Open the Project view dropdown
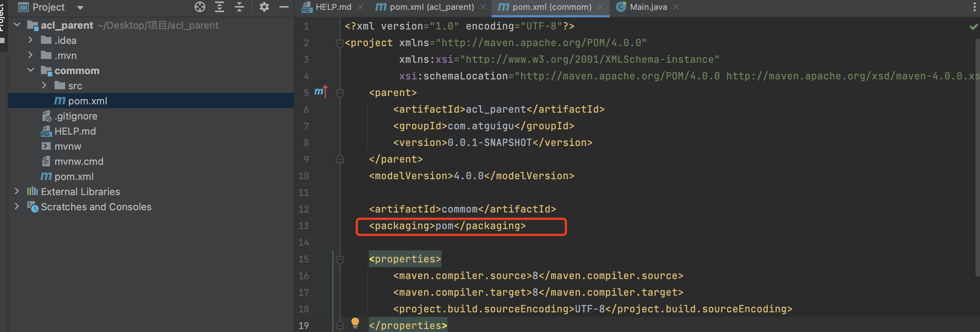980x332 pixels. 80,7
